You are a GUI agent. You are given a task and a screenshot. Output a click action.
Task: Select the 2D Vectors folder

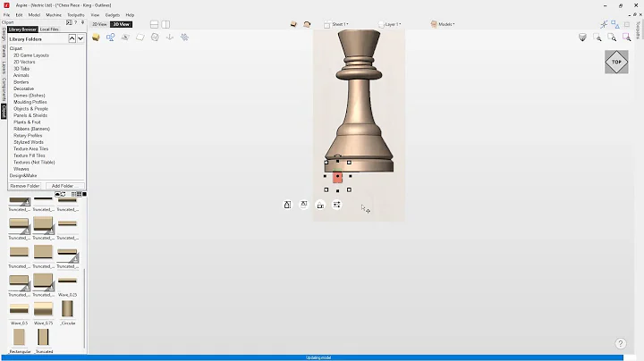(24, 62)
